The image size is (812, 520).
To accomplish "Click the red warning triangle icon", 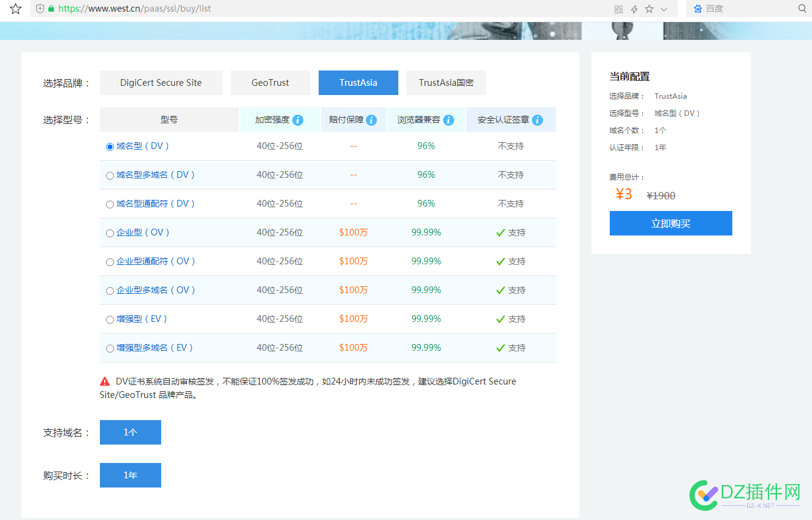I will [105, 381].
